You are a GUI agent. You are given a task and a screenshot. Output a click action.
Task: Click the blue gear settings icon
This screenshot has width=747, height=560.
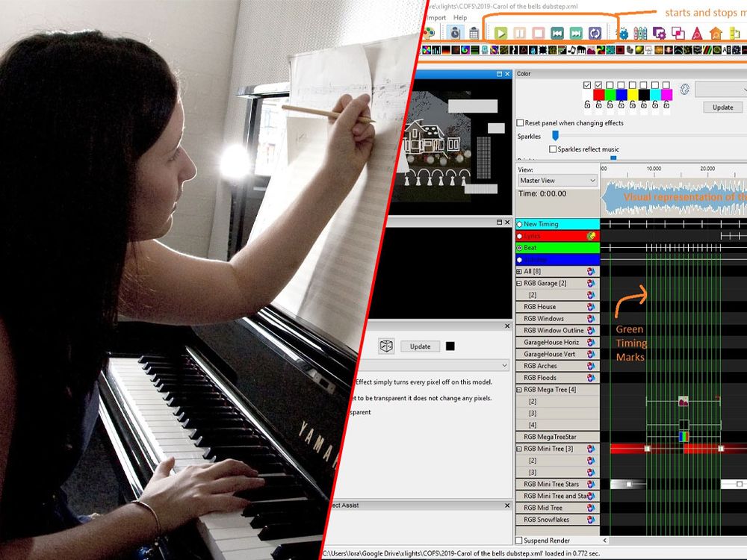[x=622, y=34]
